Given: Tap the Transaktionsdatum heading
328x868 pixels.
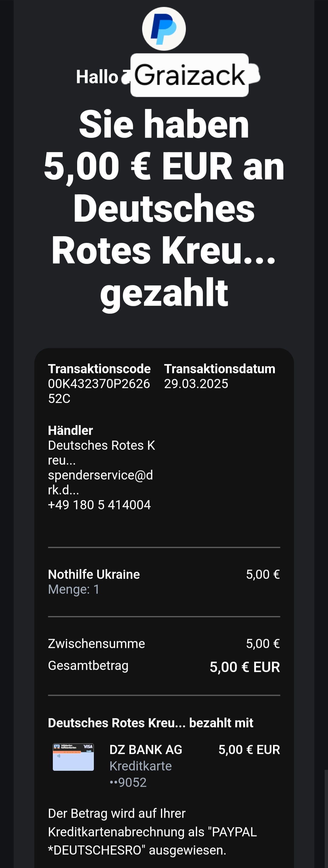Looking at the screenshot, I should coord(220,369).
